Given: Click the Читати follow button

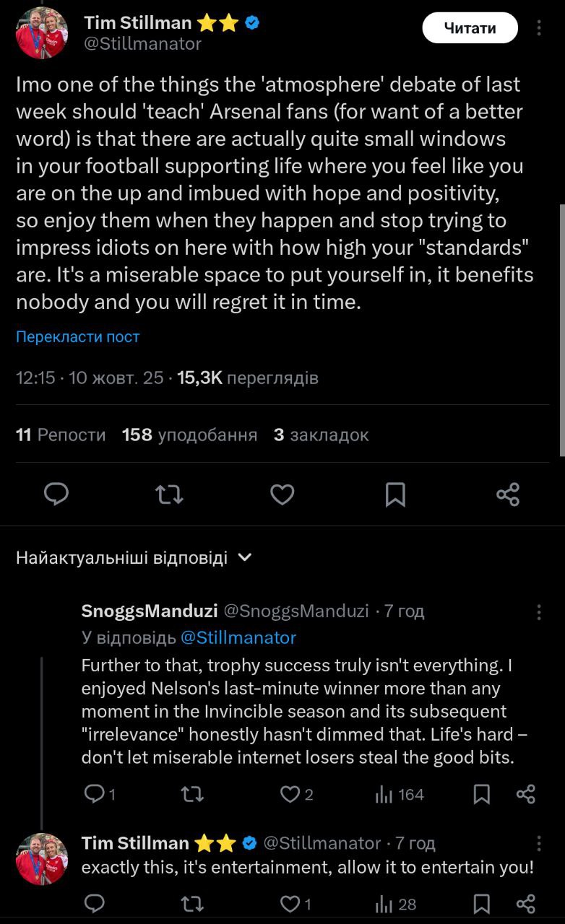Looking at the screenshot, I should click(x=470, y=28).
